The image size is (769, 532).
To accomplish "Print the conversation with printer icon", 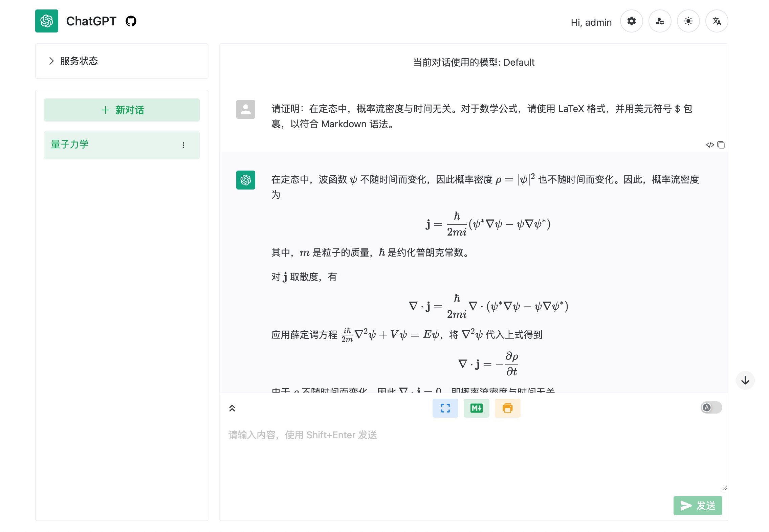I will (x=507, y=408).
